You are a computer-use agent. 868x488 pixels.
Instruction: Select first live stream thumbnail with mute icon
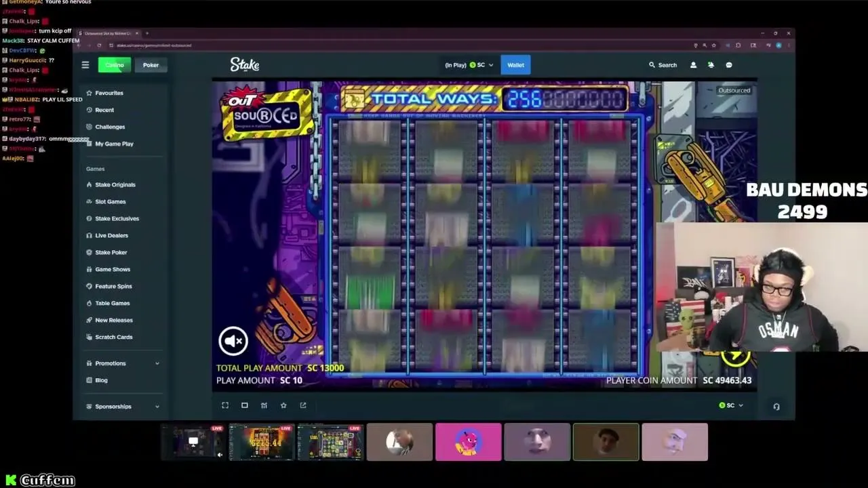193,442
